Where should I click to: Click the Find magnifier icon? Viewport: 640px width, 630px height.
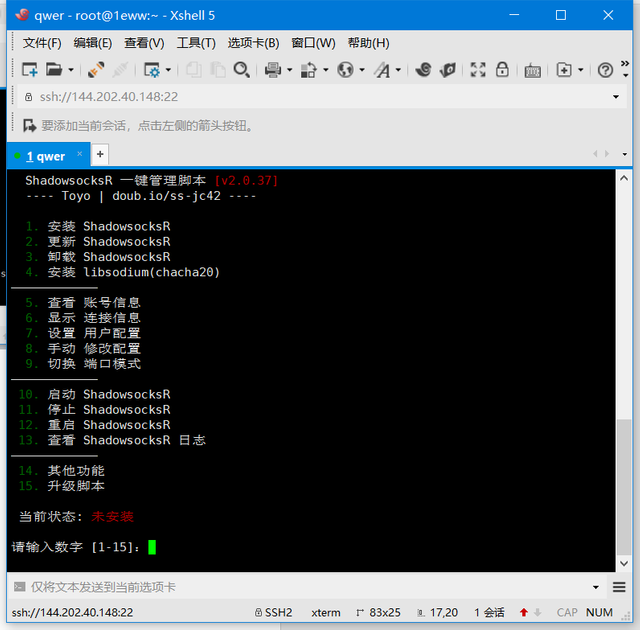tap(242, 70)
